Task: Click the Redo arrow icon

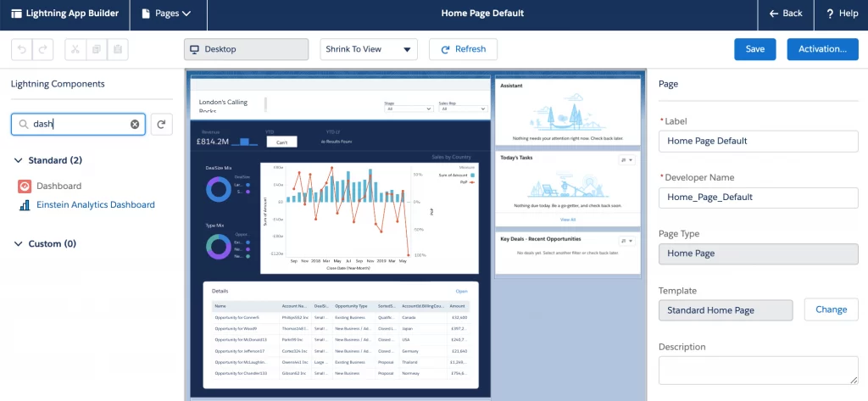Action: (43, 49)
